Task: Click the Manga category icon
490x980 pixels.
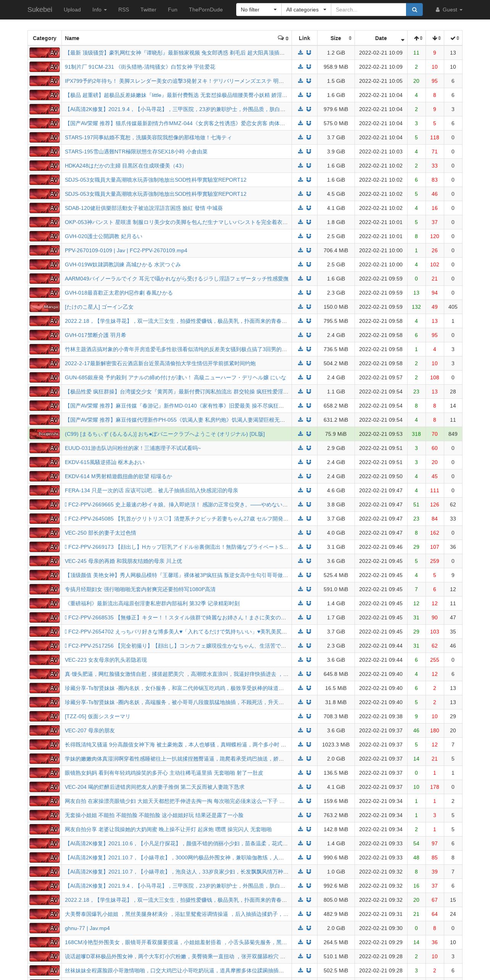Action: pos(45,307)
